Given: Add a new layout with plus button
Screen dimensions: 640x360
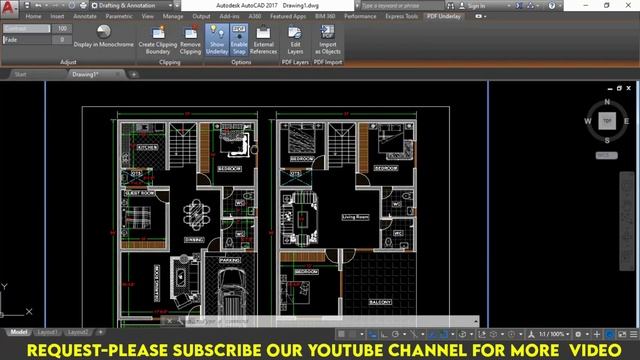Looking at the screenshot, I should (x=100, y=332).
